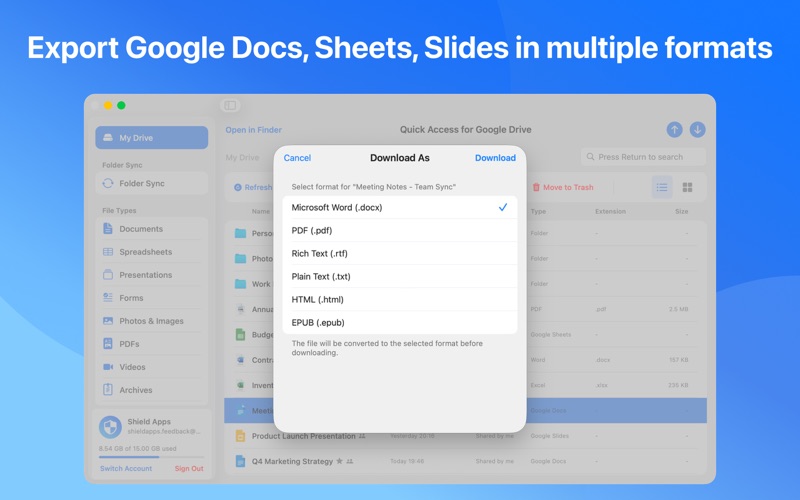Image resolution: width=800 pixels, height=500 pixels.
Task: Click the Folder Sync circular arrows icon
Action: click(108, 183)
